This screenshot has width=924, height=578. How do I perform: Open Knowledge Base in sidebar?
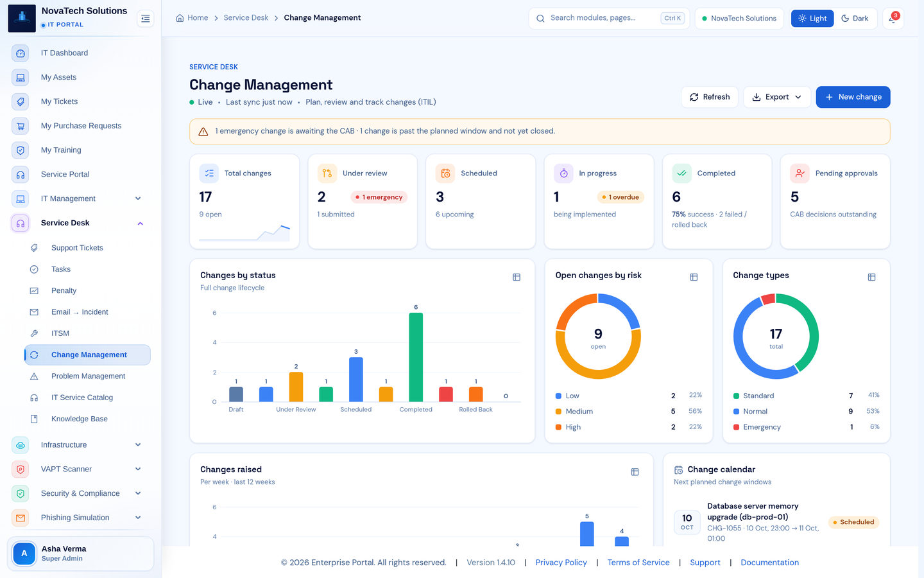(87, 419)
